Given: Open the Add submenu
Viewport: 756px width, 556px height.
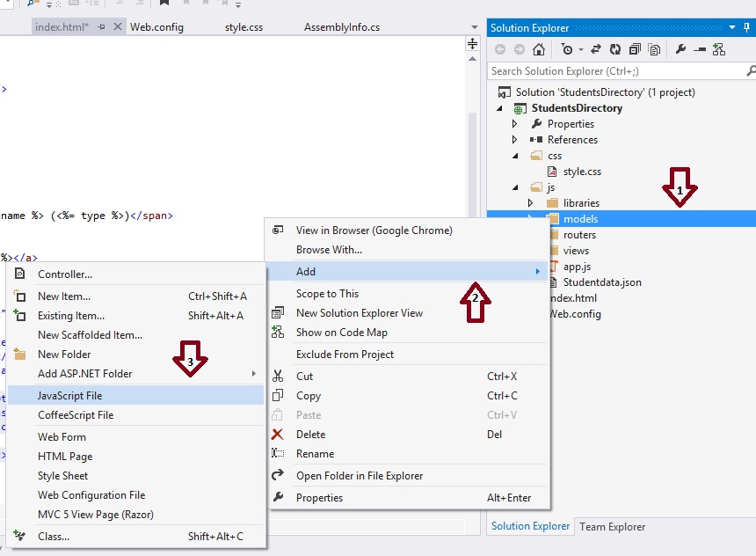Looking at the screenshot, I should [x=408, y=272].
